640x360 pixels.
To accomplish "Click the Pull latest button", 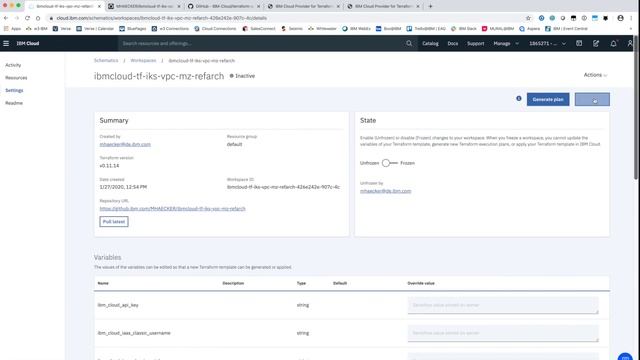I will coord(114,222).
